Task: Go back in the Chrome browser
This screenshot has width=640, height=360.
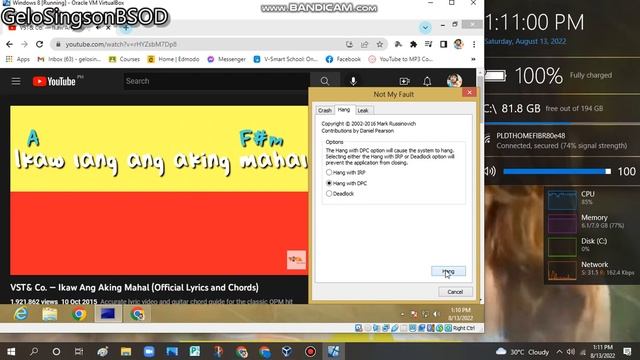Action: (x=9, y=44)
